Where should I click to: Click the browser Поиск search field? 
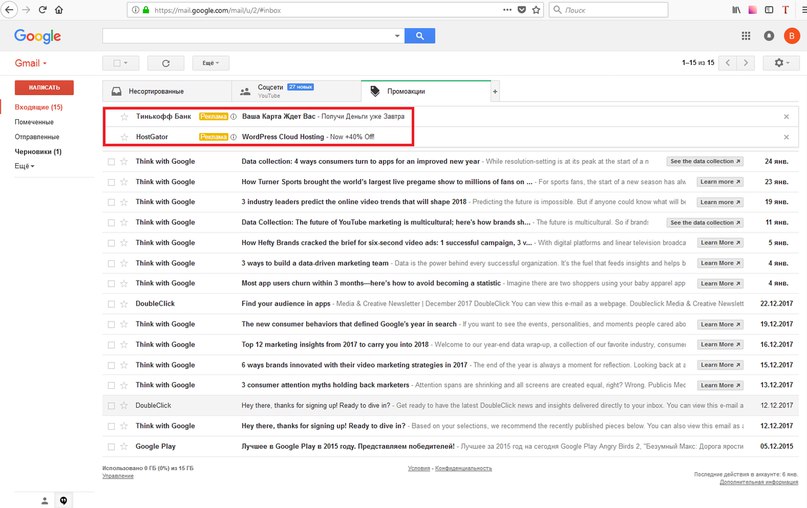[608, 10]
